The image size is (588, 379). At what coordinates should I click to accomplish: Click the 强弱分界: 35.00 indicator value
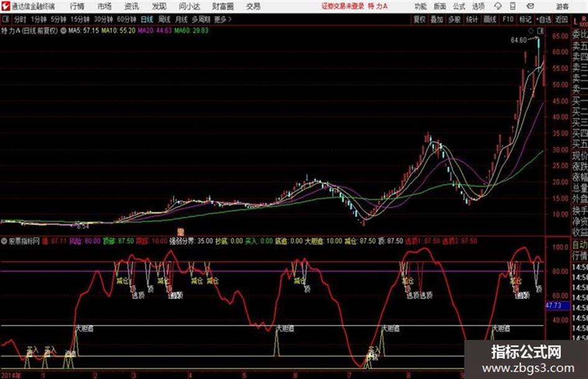pyautogui.click(x=191, y=241)
